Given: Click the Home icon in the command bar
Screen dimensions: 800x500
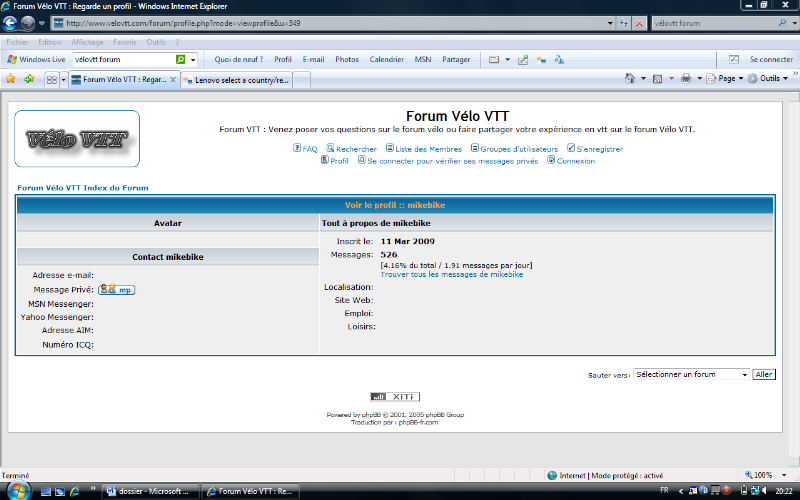Looking at the screenshot, I should (630, 78).
